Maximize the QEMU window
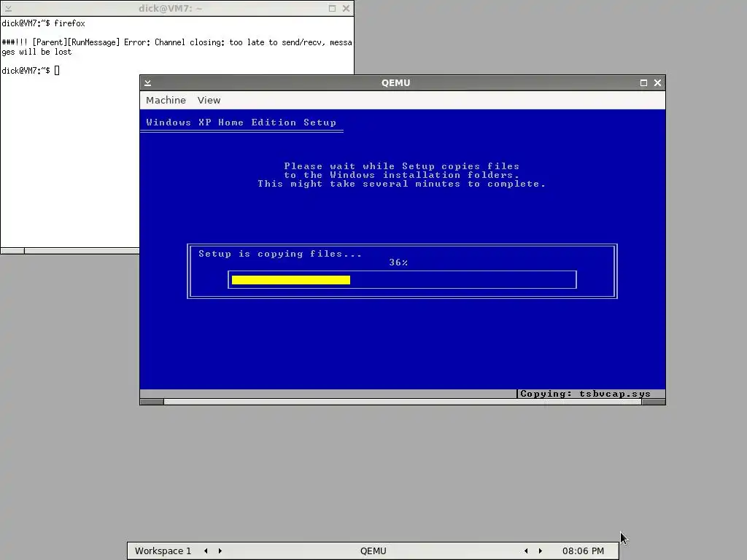Viewport: 747px width, 560px height. pyautogui.click(x=643, y=83)
